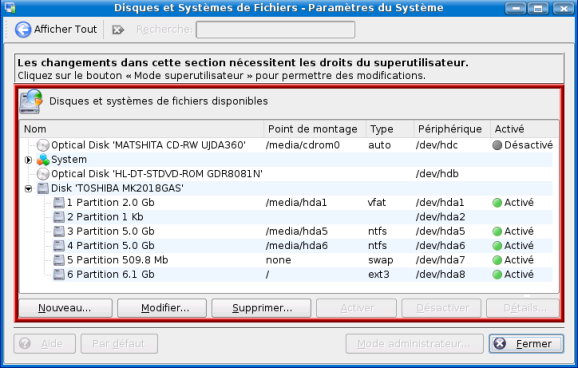Click the green Activé dot for /dev/hda1
578x368 pixels.
[497, 202]
